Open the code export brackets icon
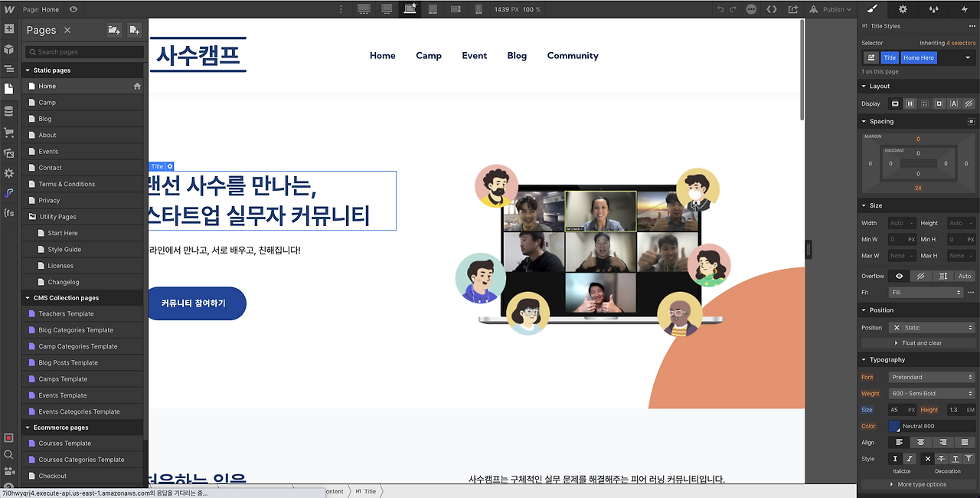The height and width of the screenshot is (498, 980). click(x=772, y=9)
